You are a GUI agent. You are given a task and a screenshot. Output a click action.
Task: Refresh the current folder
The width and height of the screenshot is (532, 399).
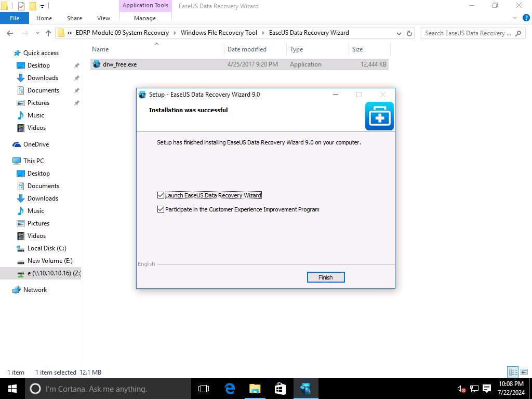click(409, 33)
